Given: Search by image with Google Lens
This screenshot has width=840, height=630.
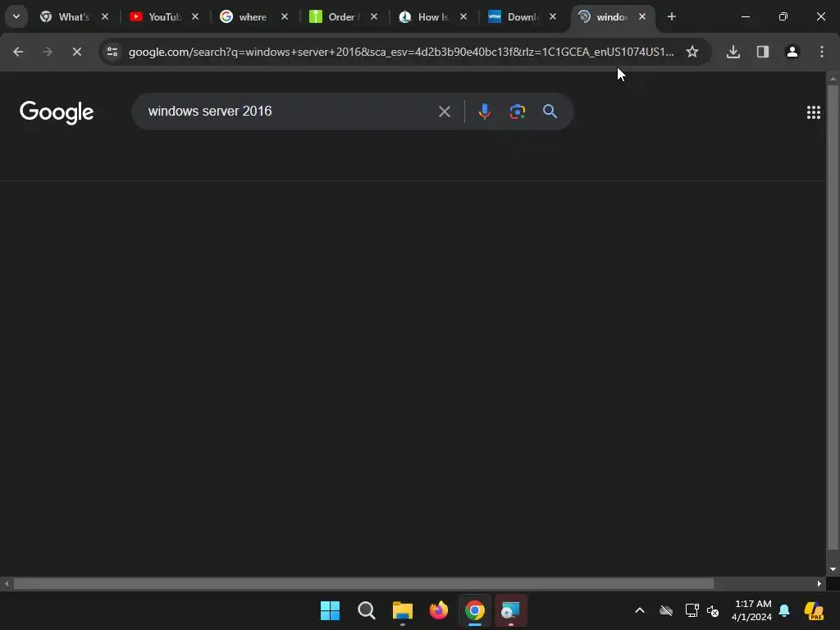Looking at the screenshot, I should click(x=518, y=112).
